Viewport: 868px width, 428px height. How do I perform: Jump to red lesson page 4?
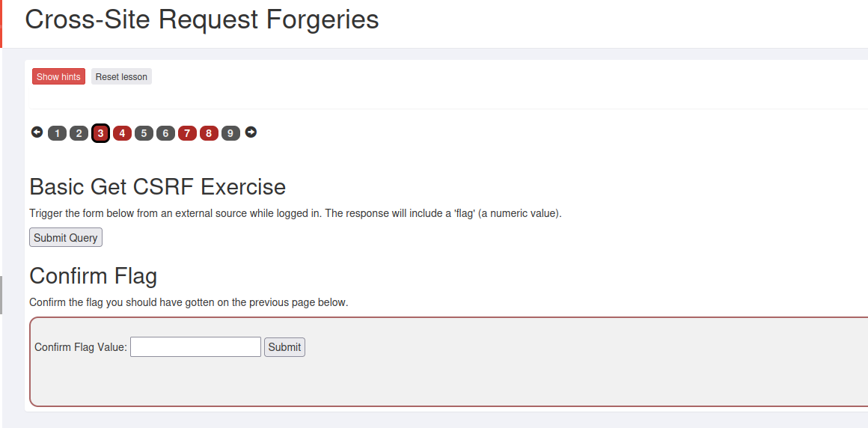click(x=122, y=133)
